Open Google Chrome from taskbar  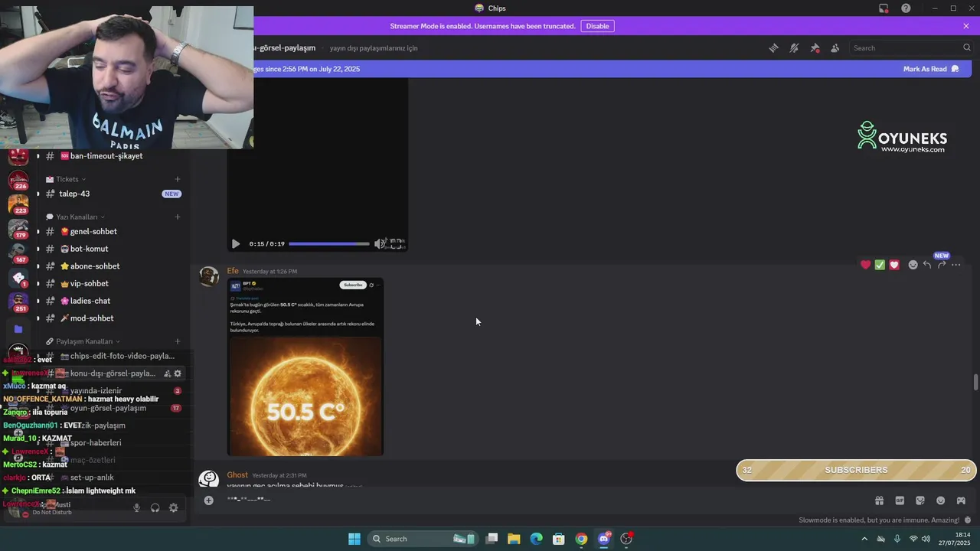[x=581, y=539]
